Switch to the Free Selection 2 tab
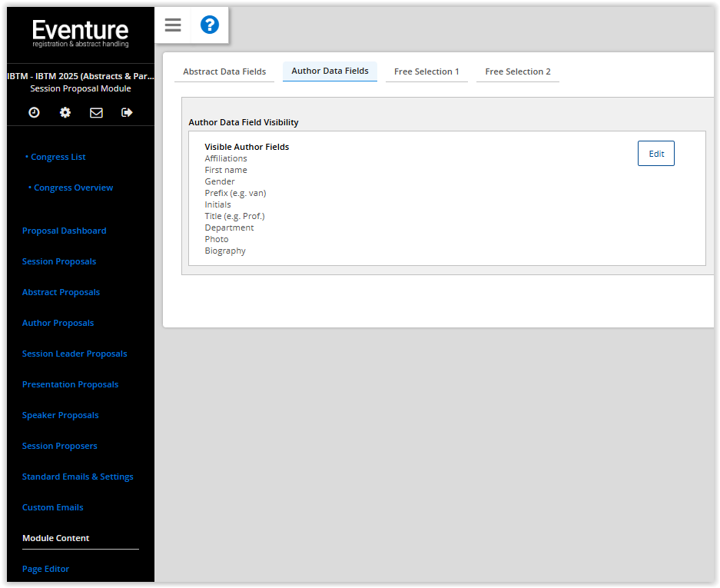The height and width of the screenshot is (588, 720). click(517, 71)
